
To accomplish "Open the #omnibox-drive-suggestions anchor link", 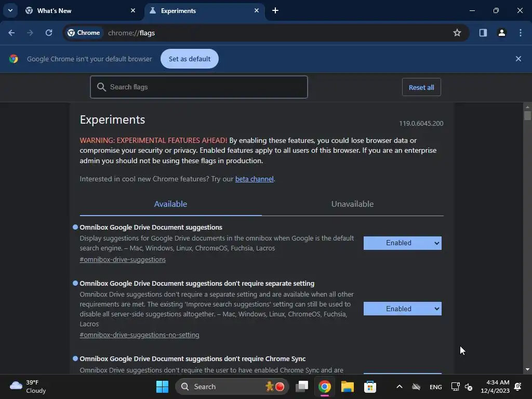I will click(x=123, y=259).
